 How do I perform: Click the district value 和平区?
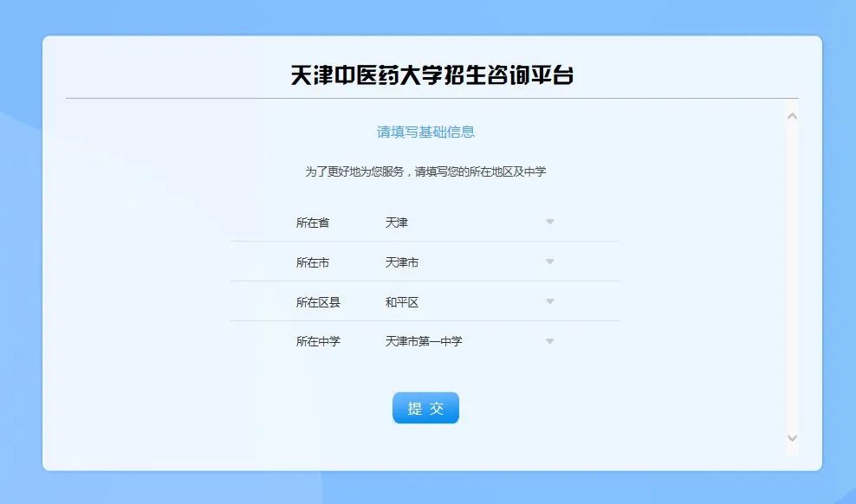pyautogui.click(x=402, y=302)
